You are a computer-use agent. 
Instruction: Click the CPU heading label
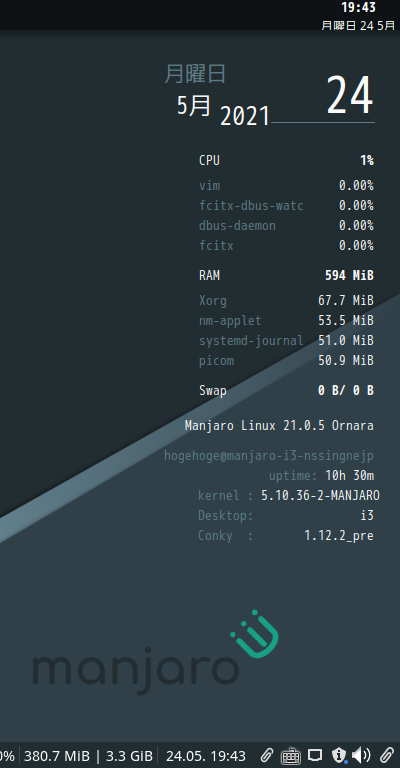[209, 160]
